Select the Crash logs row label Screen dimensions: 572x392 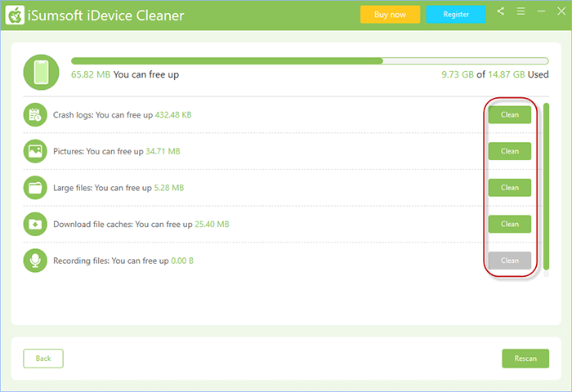123,115
